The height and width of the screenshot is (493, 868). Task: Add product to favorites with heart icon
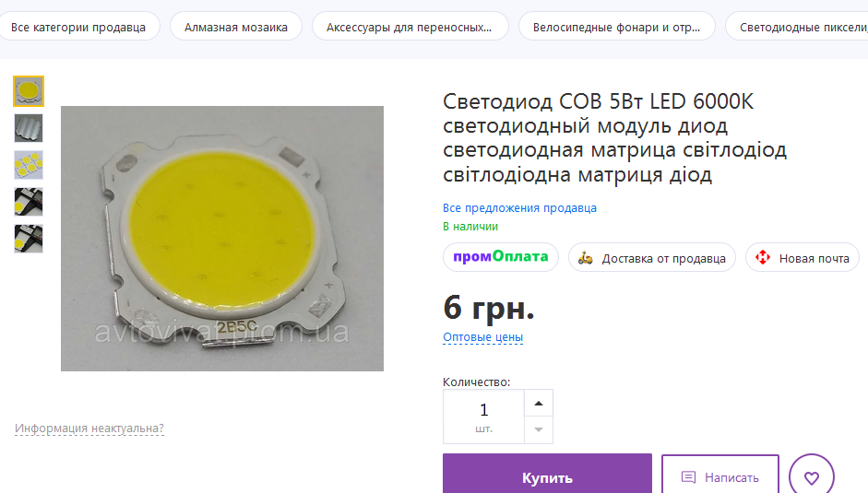coord(811,476)
